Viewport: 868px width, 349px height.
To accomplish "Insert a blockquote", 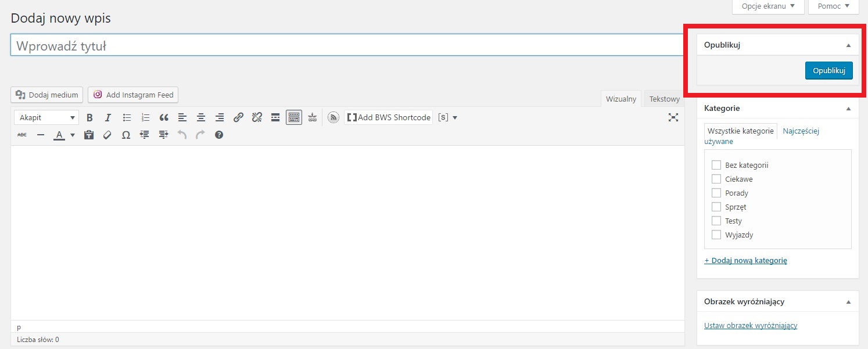I will point(164,117).
